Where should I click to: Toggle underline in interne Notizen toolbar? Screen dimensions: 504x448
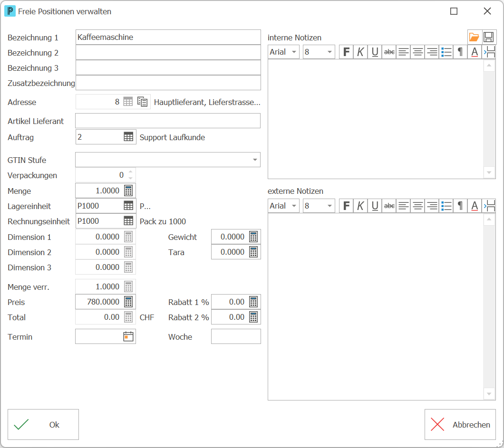(x=375, y=52)
